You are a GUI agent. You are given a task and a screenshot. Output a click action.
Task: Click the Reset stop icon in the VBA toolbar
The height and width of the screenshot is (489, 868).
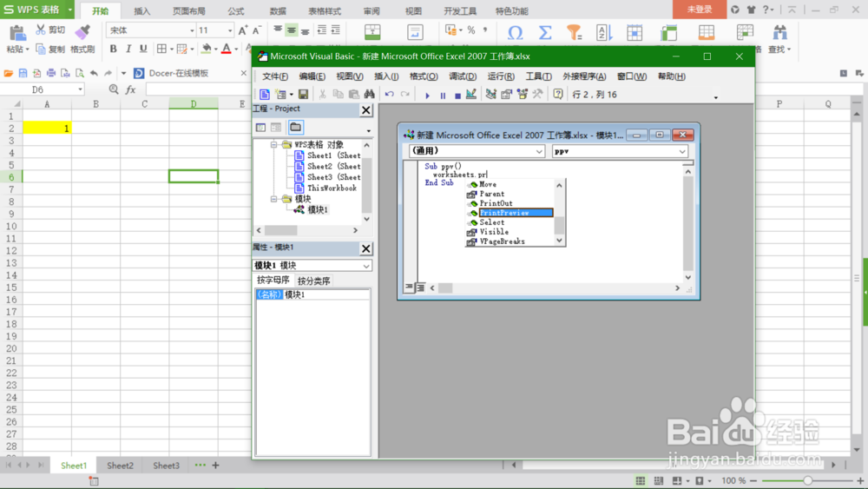click(x=457, y=96)
